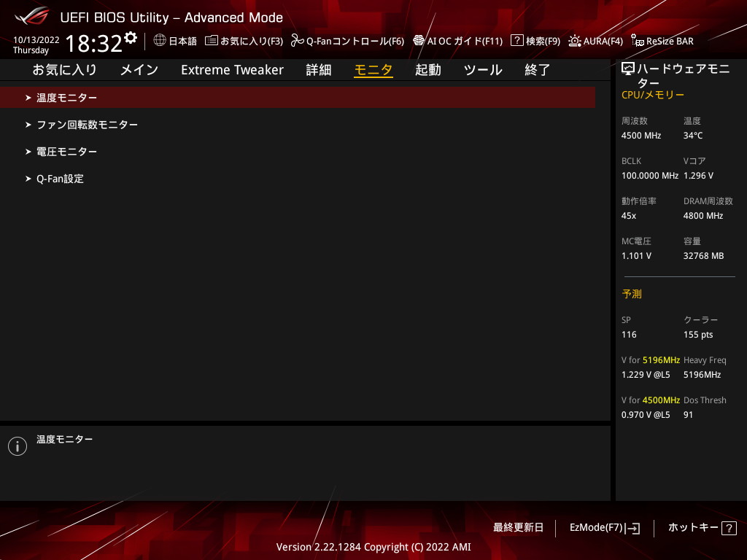747x560 pixels.
Task: Click the Heavy Freq 5196MHz value
Action: pos(703,375)
